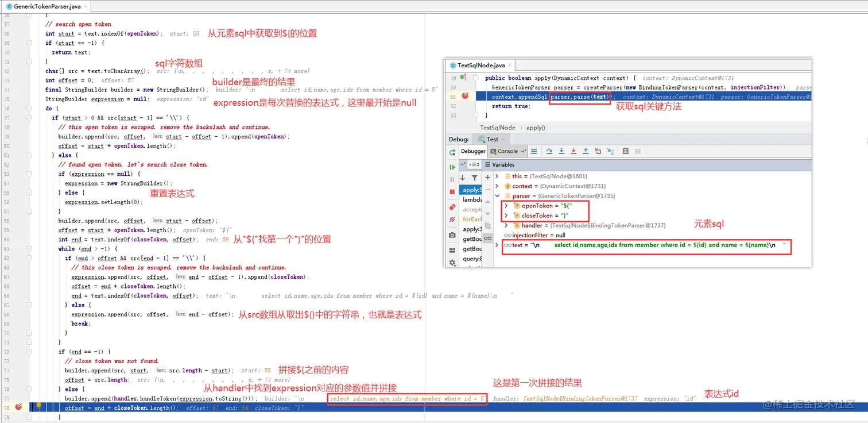The width and height of the screenshot is (868, 423).
Task: Remove the selected watch
Action: pyautogui.click(x=488, y=190)
